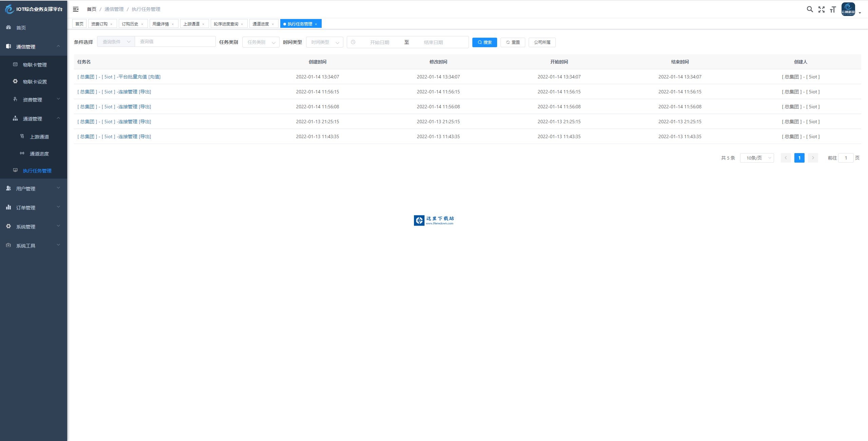Switch to the 订购历史 tab
The height and width of the screenshot is (441, 868).
[130, 24]
